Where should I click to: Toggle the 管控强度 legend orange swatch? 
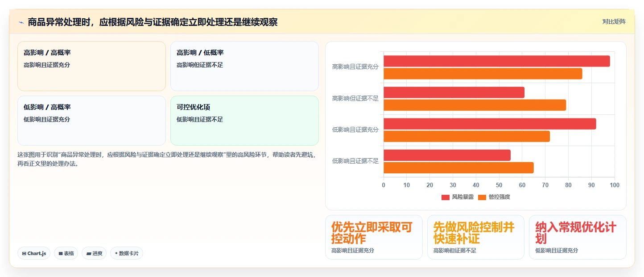coord(482,197)
